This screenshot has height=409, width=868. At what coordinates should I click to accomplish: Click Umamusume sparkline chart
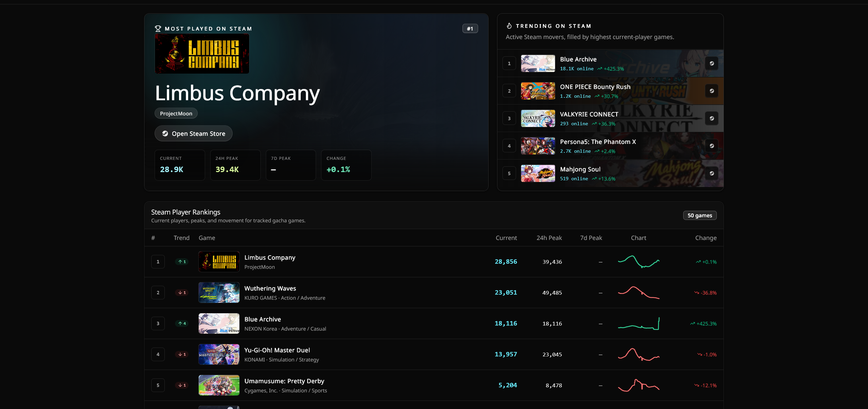[638, 385]
